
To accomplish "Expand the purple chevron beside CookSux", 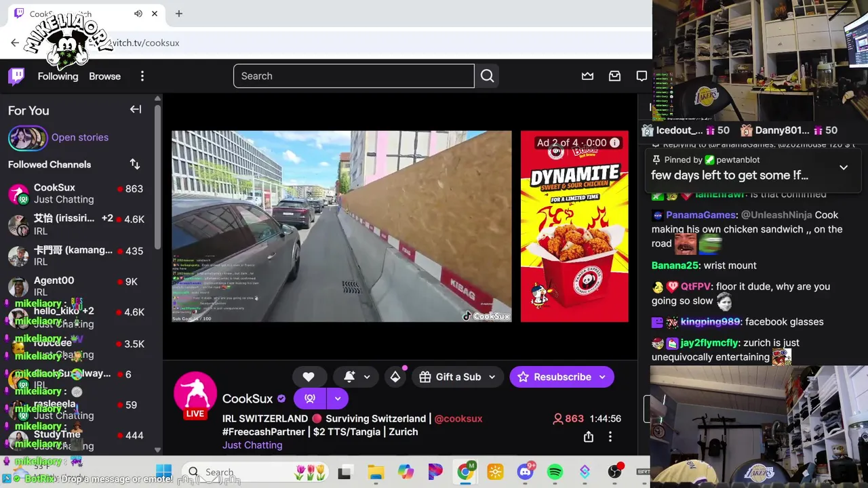I will coord(338,399).
